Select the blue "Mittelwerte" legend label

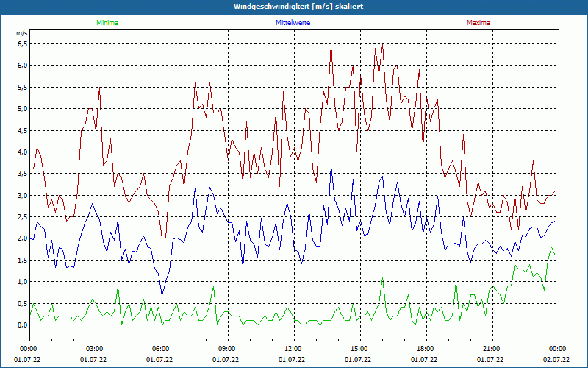[x=293, y=23]
